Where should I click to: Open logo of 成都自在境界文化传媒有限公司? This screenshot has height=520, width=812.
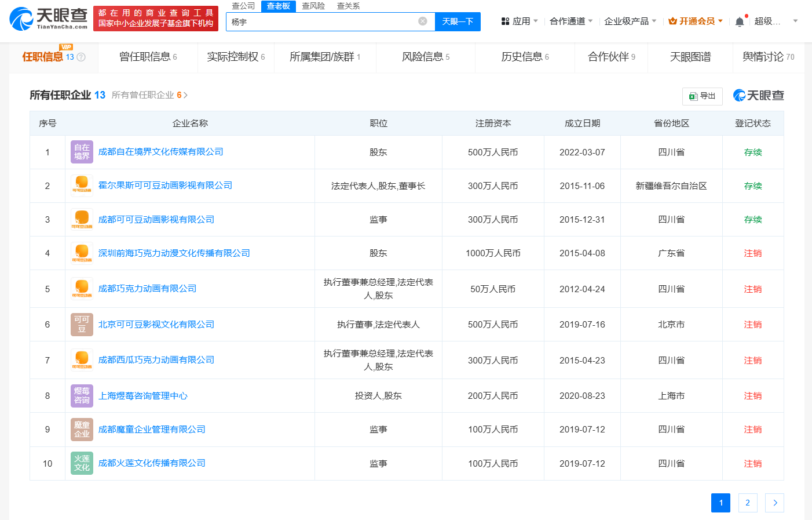tap(82, 152)
